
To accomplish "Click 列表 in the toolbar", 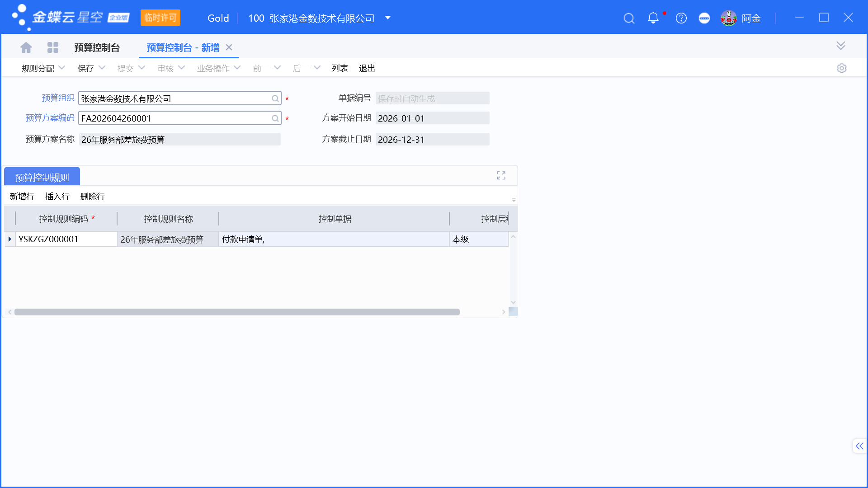I will (340, 68).
